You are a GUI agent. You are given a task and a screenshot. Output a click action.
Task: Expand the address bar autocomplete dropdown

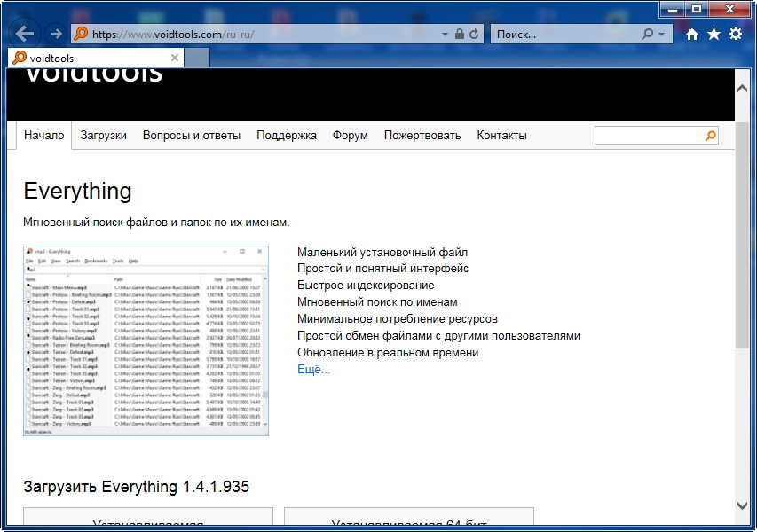[x=445, y=35]
